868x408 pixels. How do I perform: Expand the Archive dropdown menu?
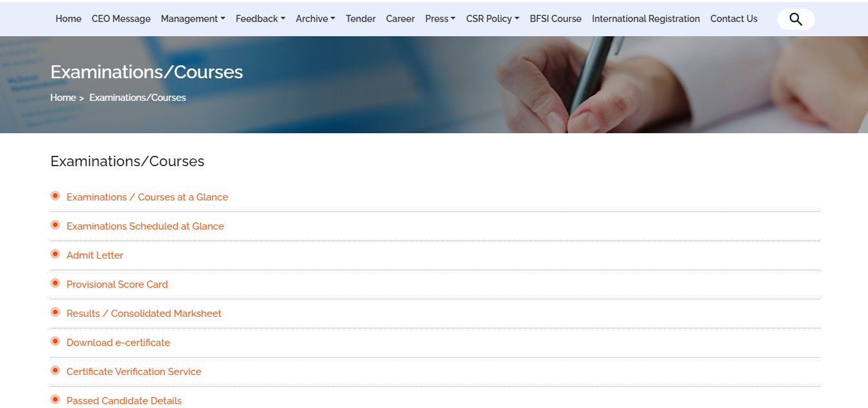[x=315, y=19]
